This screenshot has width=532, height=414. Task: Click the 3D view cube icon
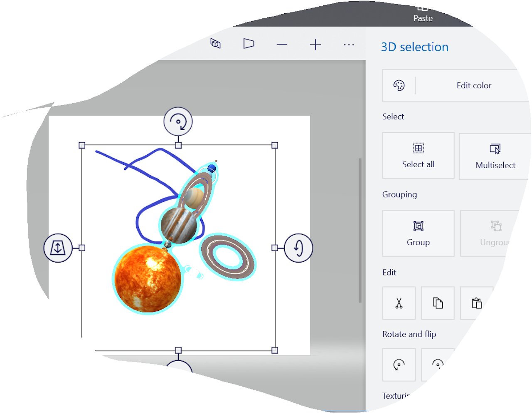(215, 44)
